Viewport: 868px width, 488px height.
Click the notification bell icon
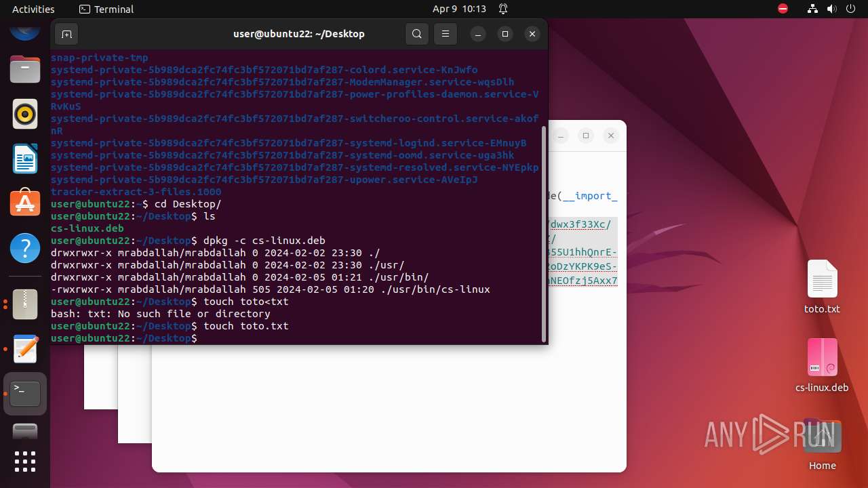[503, 9]
